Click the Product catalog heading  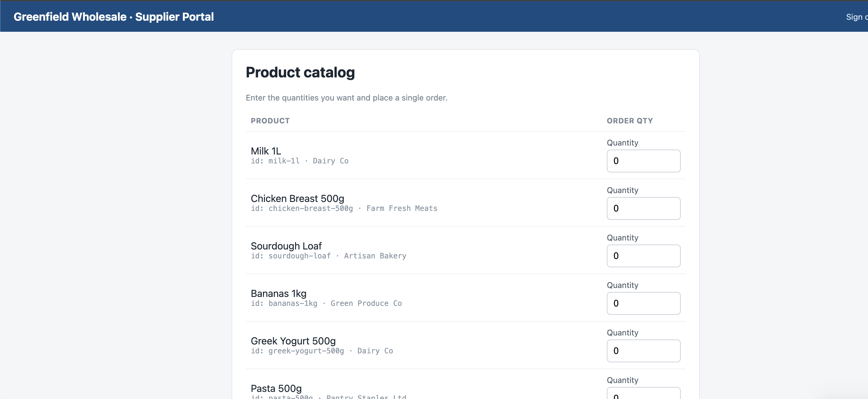pyautogui.click(x=300, y=72)
